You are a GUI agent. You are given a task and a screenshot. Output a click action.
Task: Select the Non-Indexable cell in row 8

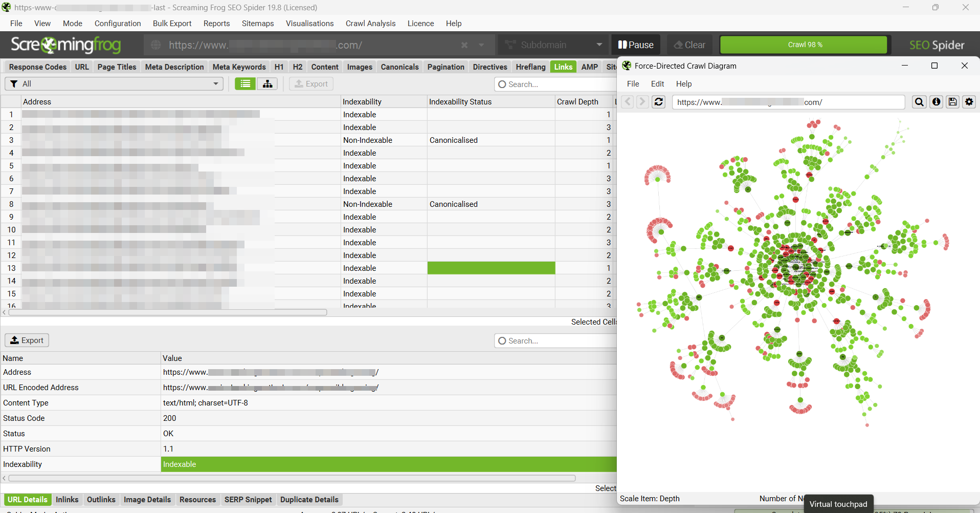[384, 204]
